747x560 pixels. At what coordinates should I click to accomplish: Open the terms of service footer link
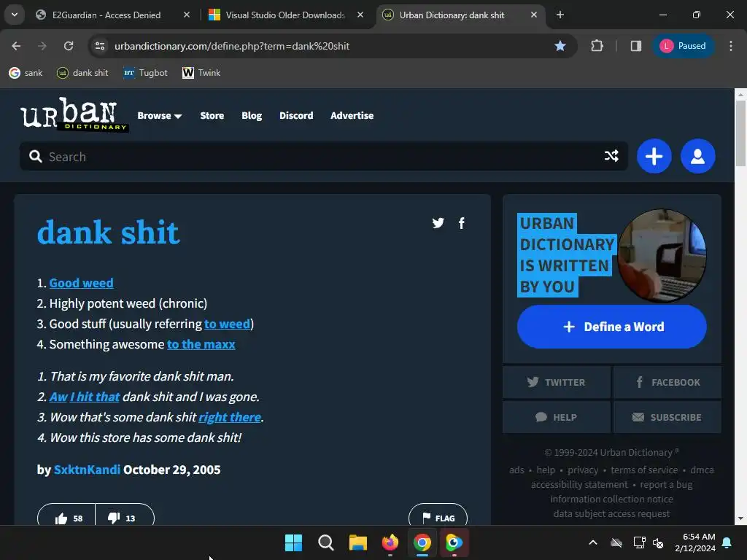coord(644,470)
